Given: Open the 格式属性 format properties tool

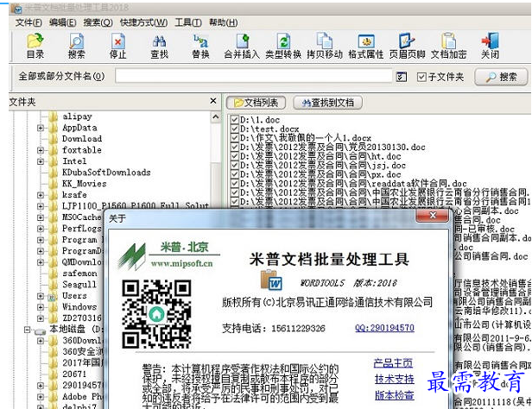Looking at the screenshot, I should click(x=366, y=46).
